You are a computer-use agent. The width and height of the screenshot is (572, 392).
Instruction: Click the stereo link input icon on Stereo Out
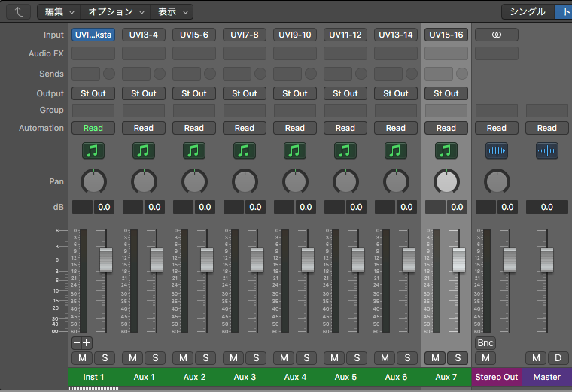pos(497,35)
